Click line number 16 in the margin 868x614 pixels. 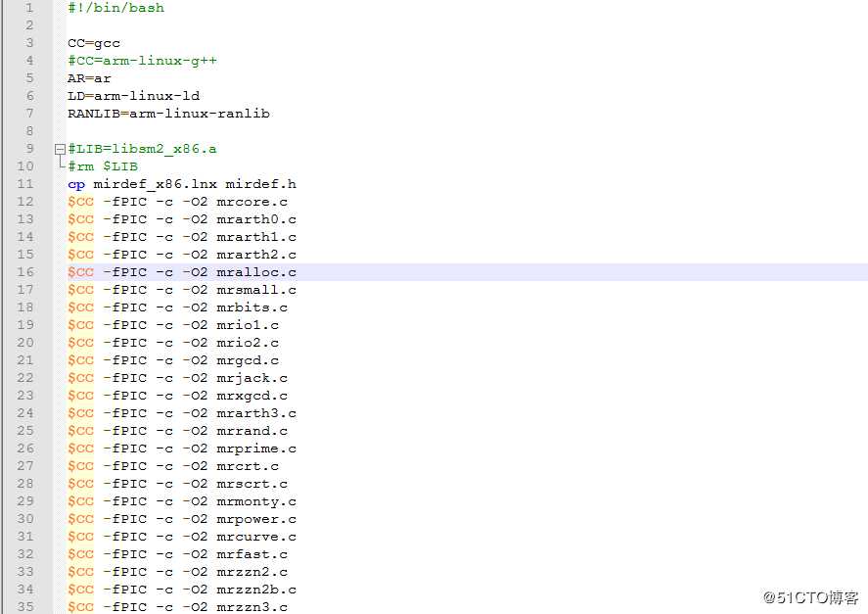[x=24, y=272]
